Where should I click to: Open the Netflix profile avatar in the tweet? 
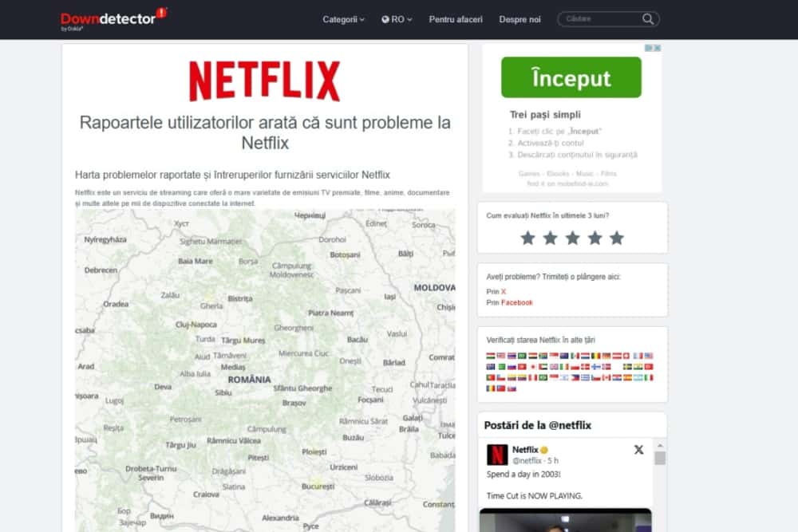(x=496, y=455)
